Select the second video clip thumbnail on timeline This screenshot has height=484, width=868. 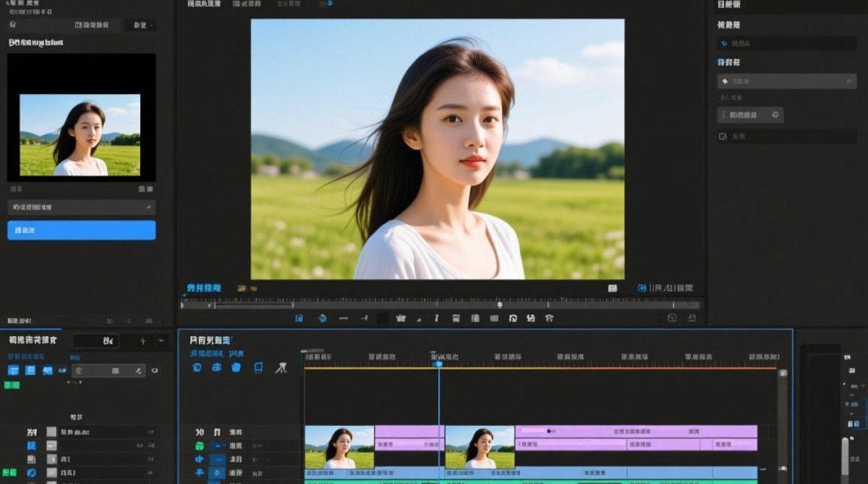tap(480, 447)
